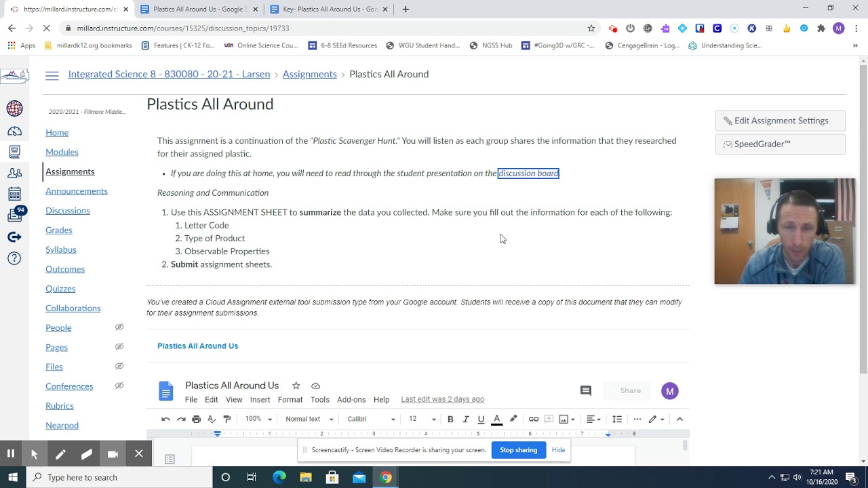Toggle People visibility eye icon
Image resolution: width=868 pixels, height=488 pixels.
119,327
